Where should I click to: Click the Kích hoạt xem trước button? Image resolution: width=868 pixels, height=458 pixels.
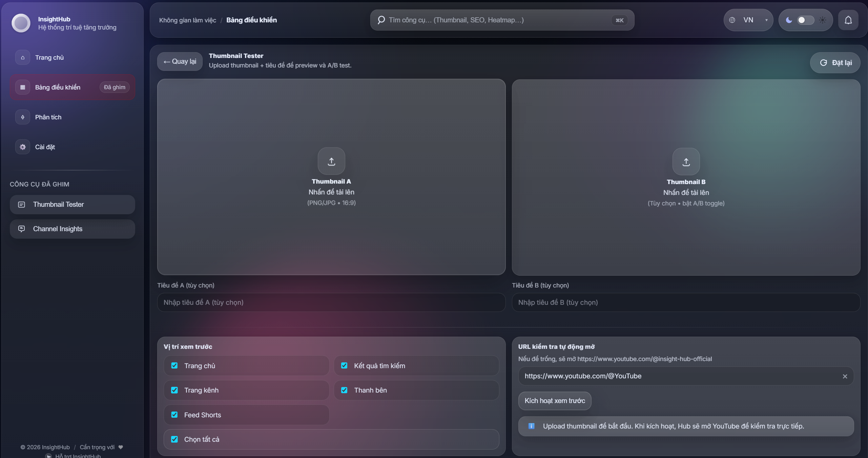[555, 401]
